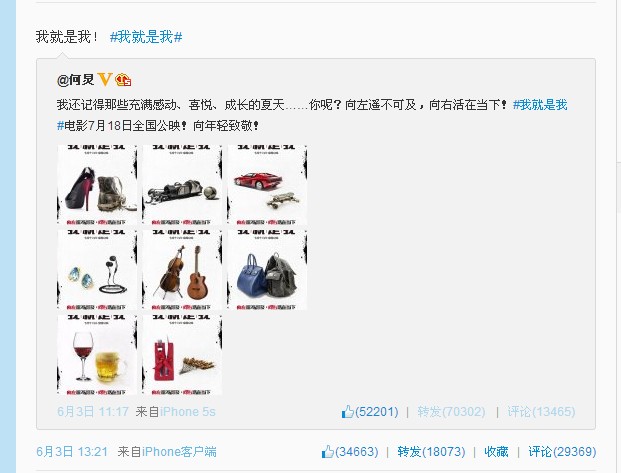Click the membership badge icon after the V
The image size is (621, 473).
pos(123,80)
